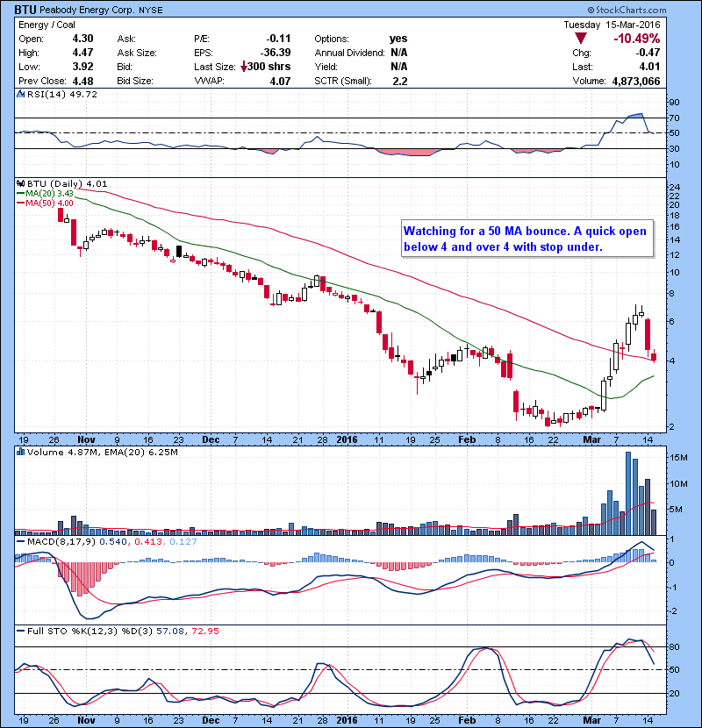Click the Volume value 4,873,066
This screenshot has height=728, width=702.
[x=636, y=82]
